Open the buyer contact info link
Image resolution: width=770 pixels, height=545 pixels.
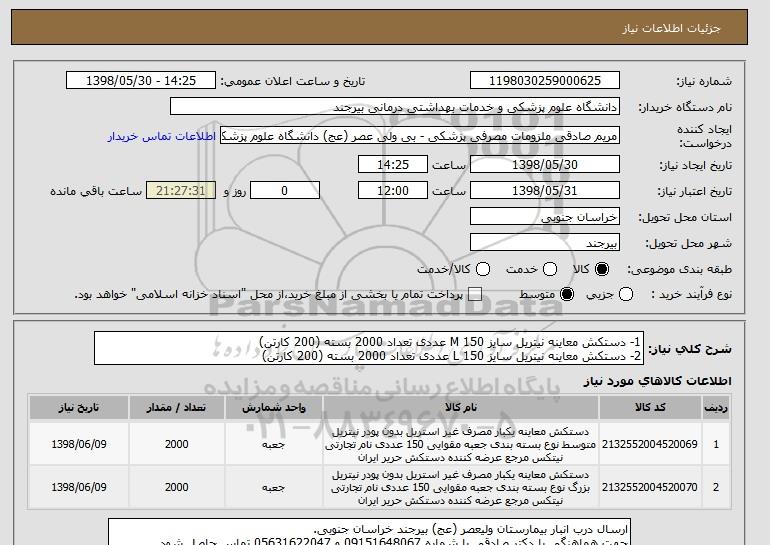point(162,136)
